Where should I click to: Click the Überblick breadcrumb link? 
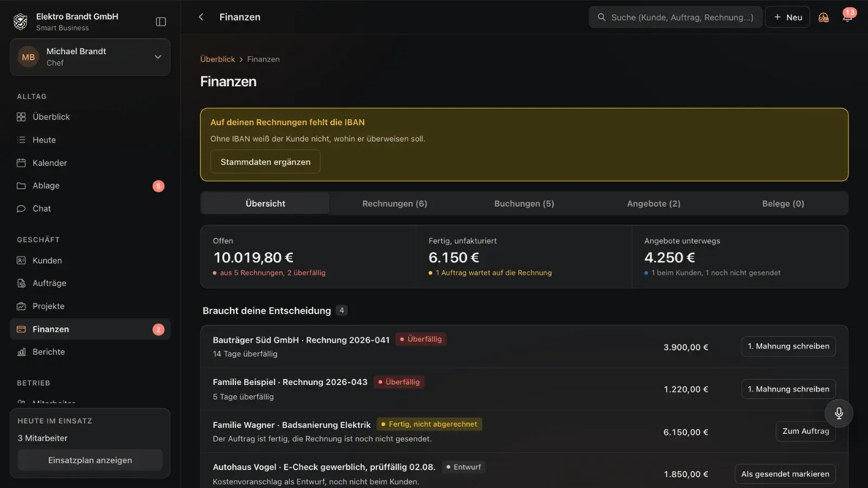click(x=218, y=59)
